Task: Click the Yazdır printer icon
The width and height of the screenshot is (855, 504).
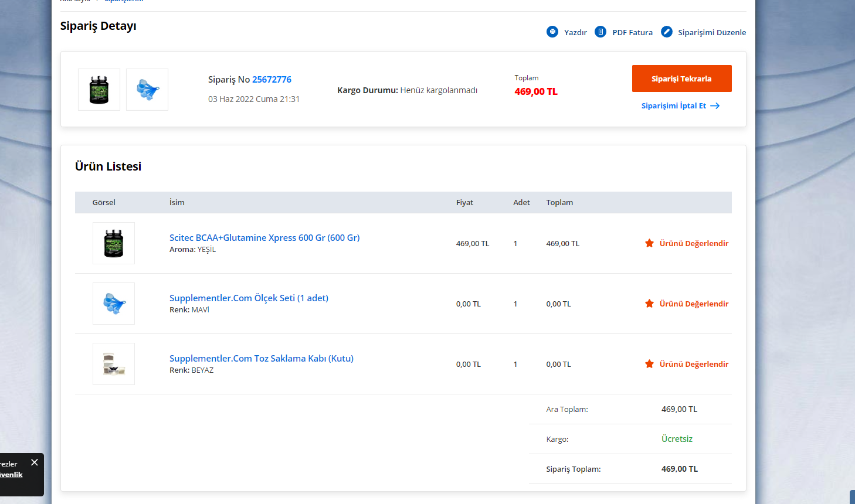Action: pos(552,32)
